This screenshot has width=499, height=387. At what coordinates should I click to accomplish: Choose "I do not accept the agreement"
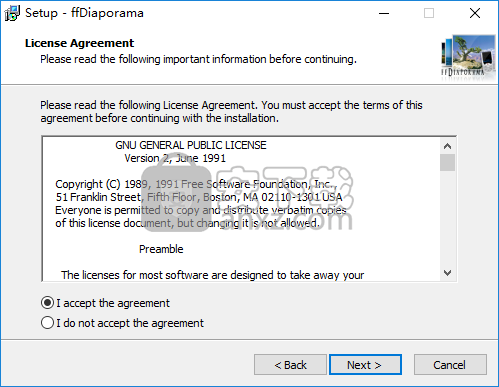coord(122,323)
